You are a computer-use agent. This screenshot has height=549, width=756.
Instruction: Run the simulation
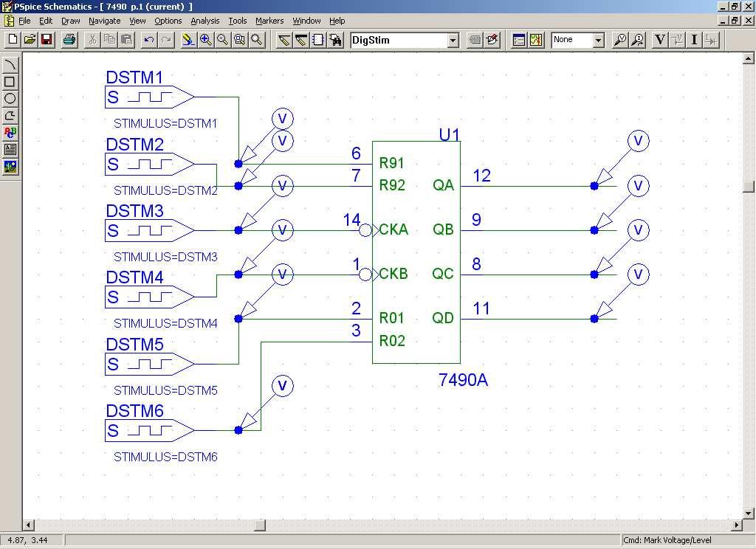[x=536, y=40]
